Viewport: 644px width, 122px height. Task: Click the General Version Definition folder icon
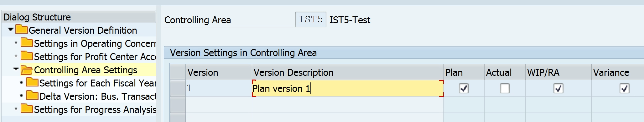[x=22, y=30]
